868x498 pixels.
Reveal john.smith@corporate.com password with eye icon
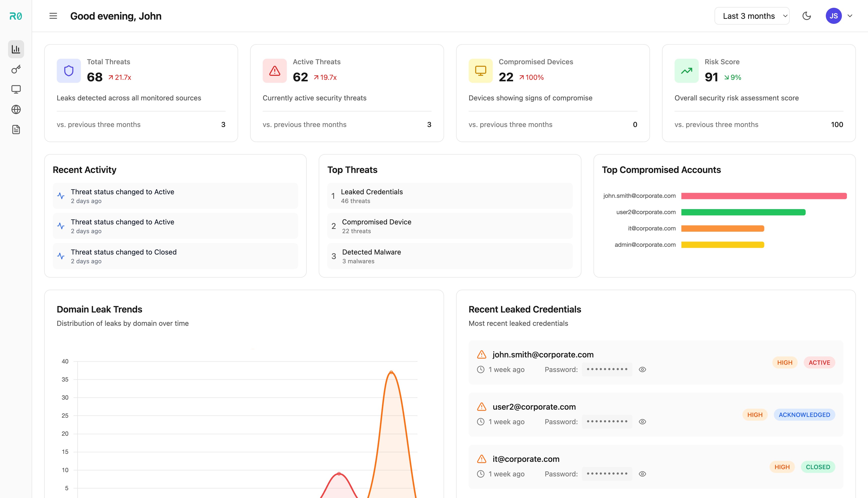[642, 370]
